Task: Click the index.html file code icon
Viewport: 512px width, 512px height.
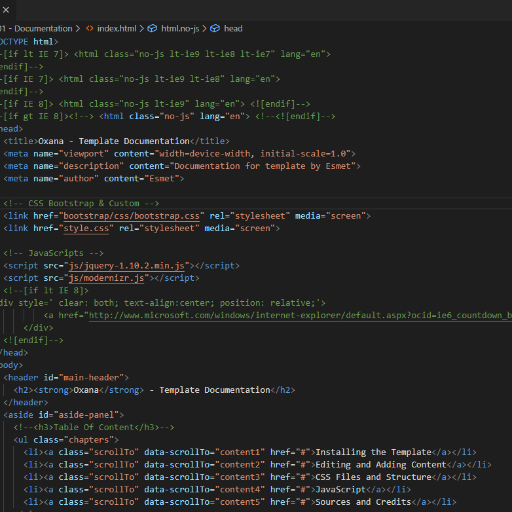Action: pos(89,29)
